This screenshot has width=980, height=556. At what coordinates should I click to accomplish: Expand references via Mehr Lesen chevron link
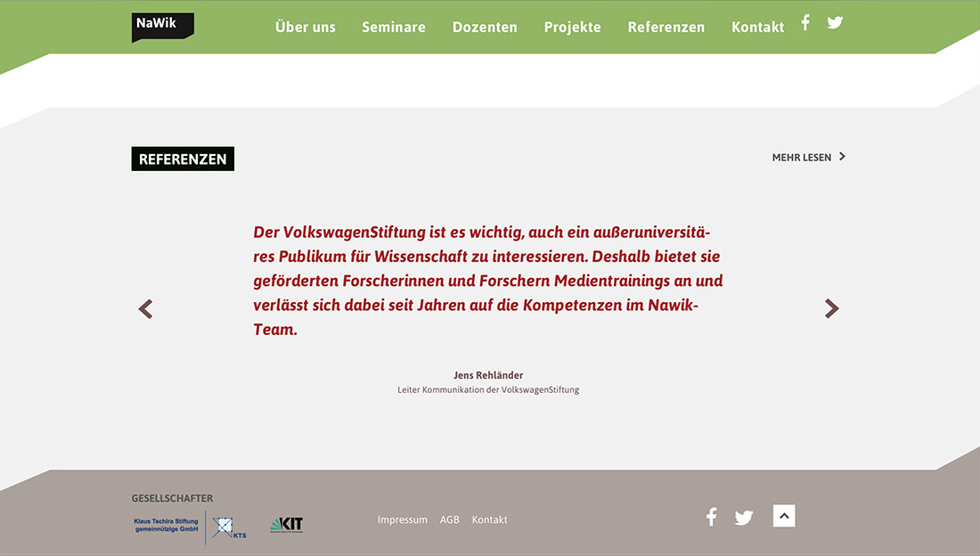[808, 158]
